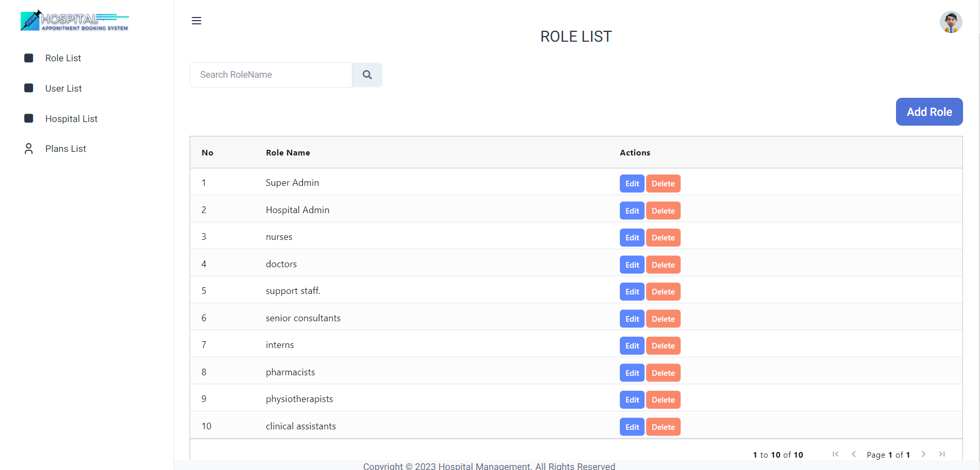Delete the clinical assistants role

coord(663,427)
